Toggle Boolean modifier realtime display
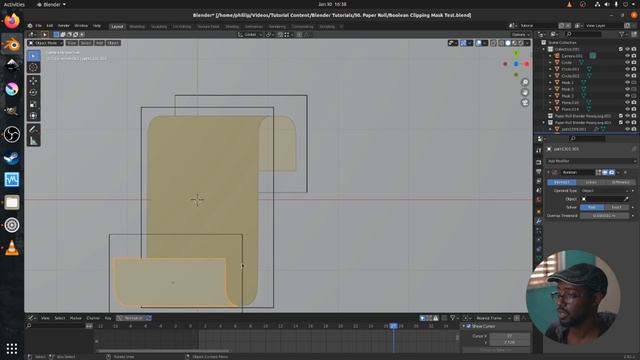 605,173
